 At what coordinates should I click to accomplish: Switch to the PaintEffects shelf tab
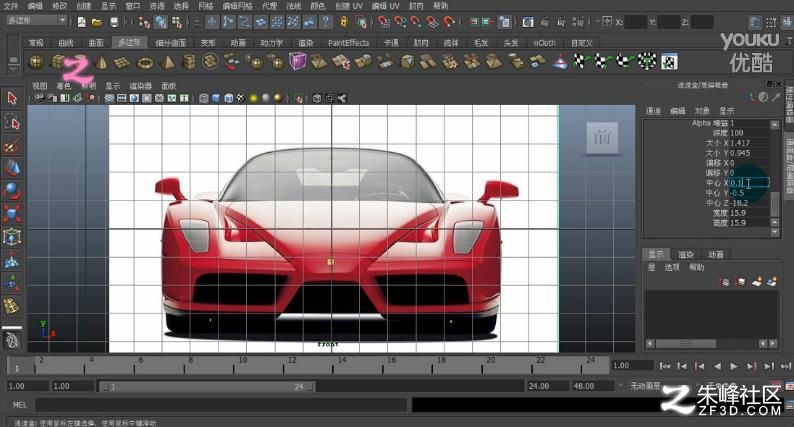pyautogui.click(x=348, y=43)
